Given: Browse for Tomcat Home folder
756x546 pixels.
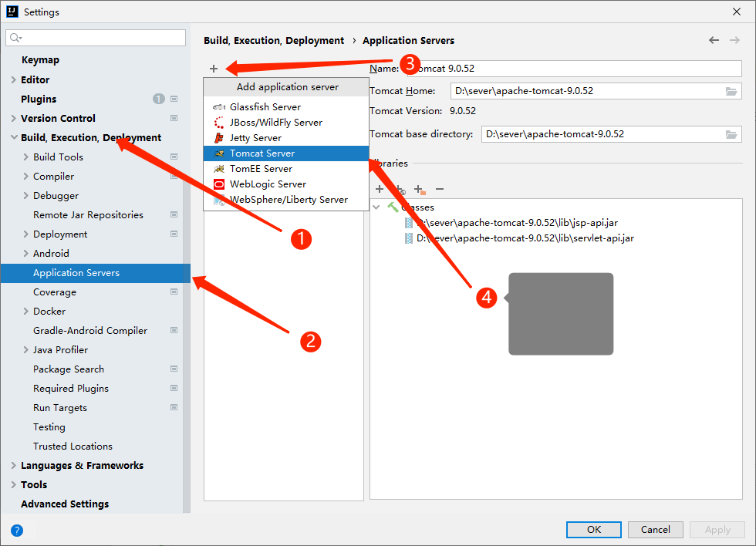Looking at the screenshot, I should coord(731,91).
